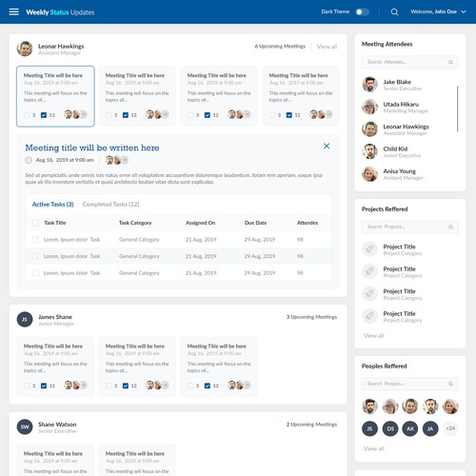Open the hamburger navigation menu

tap(14, 12)
